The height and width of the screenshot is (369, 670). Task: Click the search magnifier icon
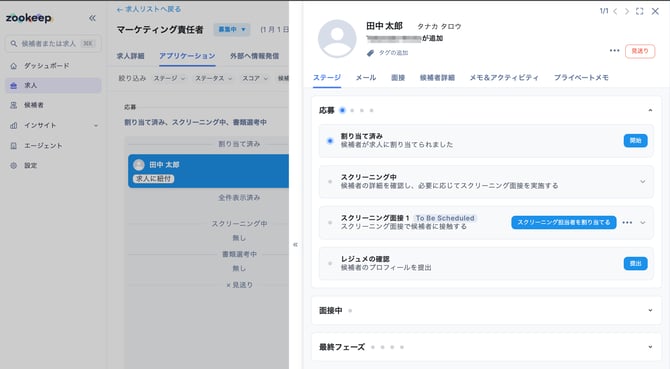tap(14, 44)
